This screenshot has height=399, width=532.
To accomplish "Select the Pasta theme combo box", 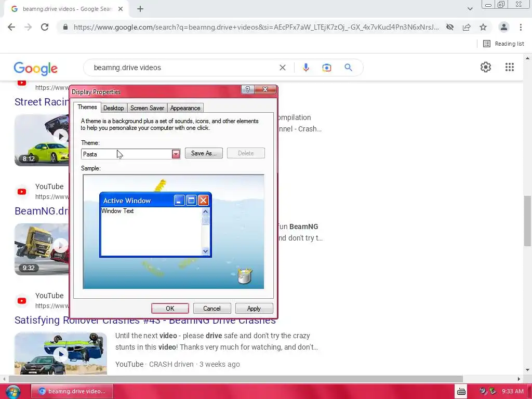I will [x=130, y=154].
